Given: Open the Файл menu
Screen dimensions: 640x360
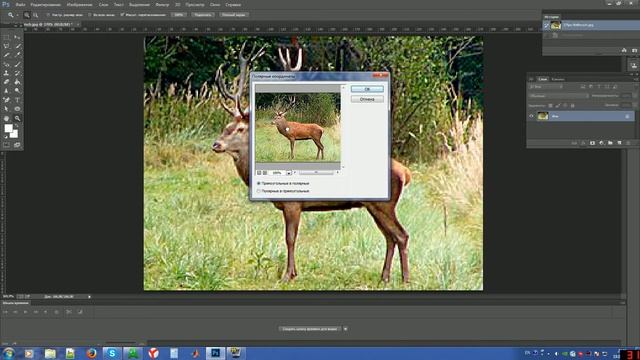Looking at the screenshot, I should tap(20, 4).
